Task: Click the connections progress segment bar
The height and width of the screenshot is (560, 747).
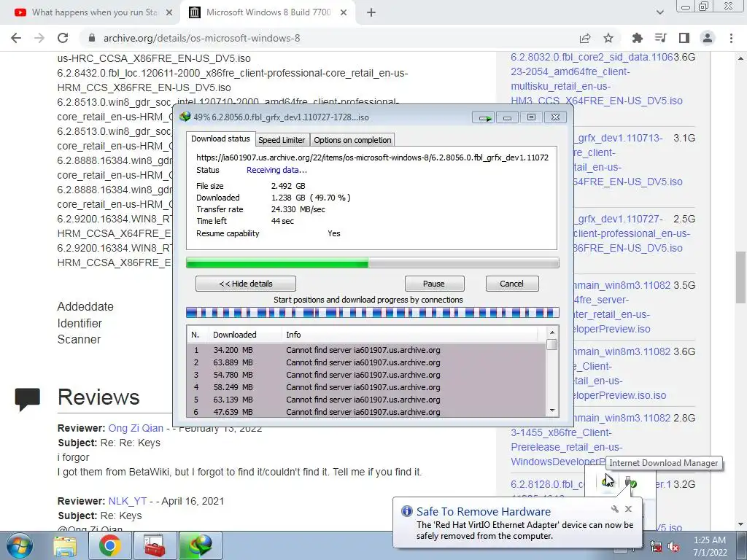Action: pos(373,313)
